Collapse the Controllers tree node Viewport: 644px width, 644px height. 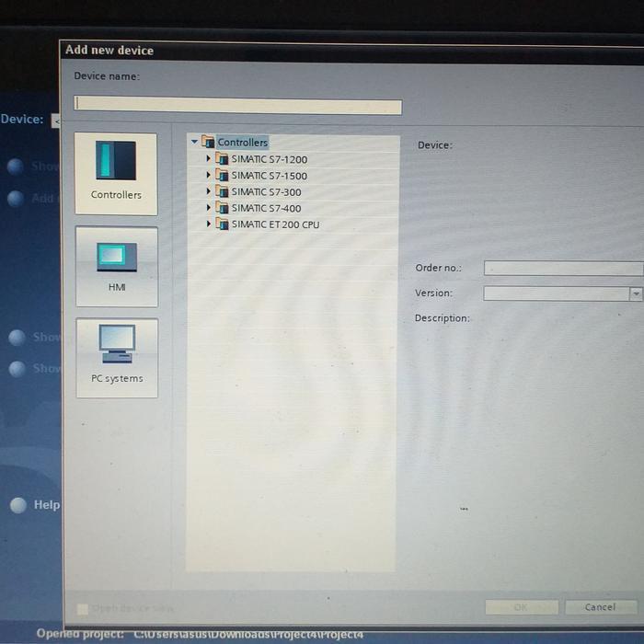click(x=195, y=142)
